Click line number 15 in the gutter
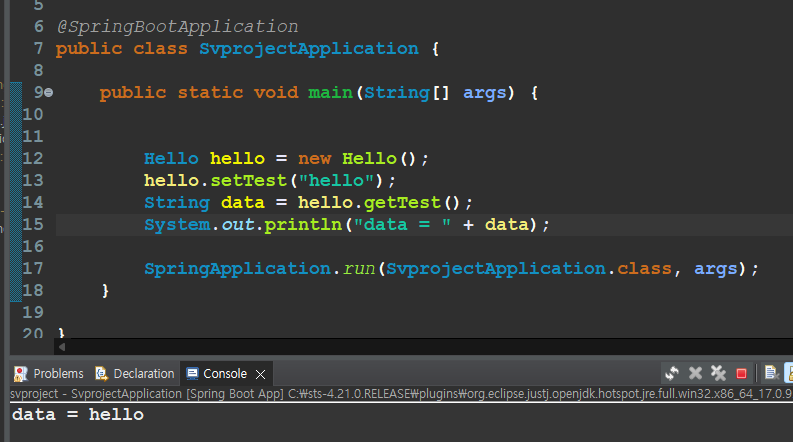 (33, 225)
